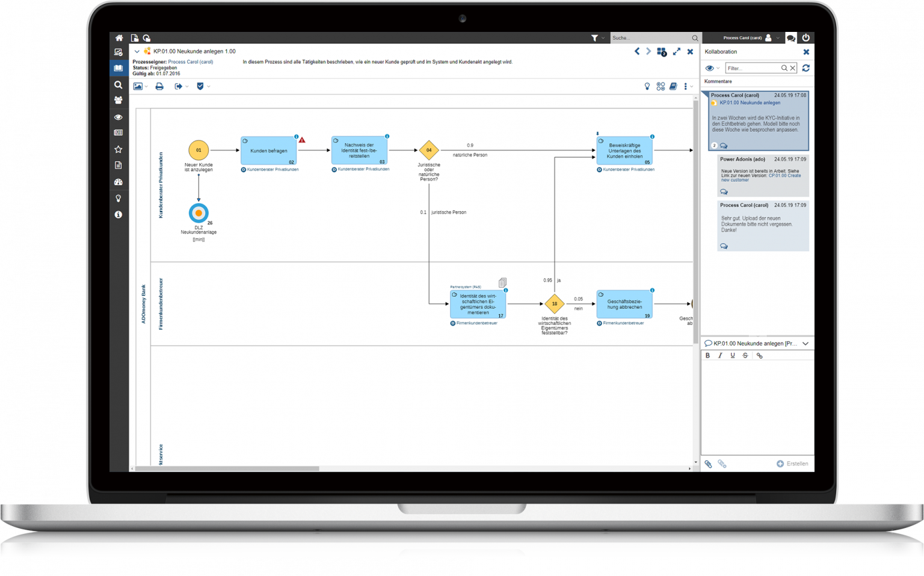Expand diagram to fullscreen with arrows icon
Viewport: 924px width, 576px height.
[677, 52]
